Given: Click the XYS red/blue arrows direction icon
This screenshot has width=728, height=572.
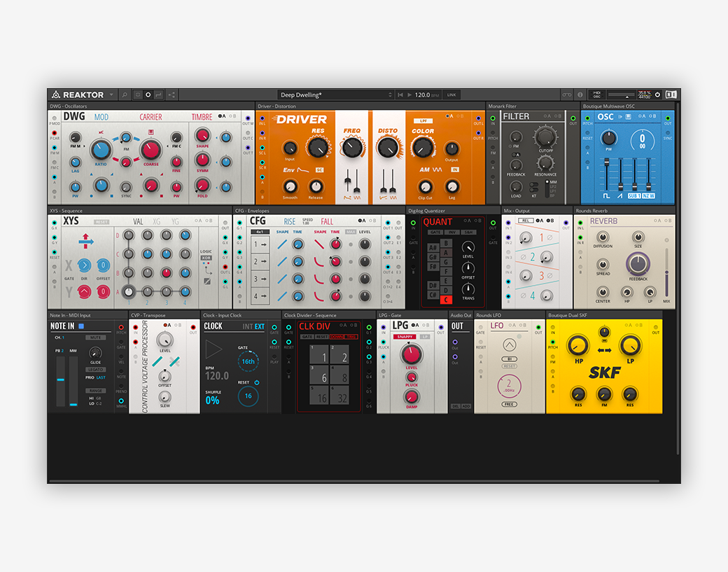Looking at the screenshot, I should pyautogui.click(x=86, y=241).
